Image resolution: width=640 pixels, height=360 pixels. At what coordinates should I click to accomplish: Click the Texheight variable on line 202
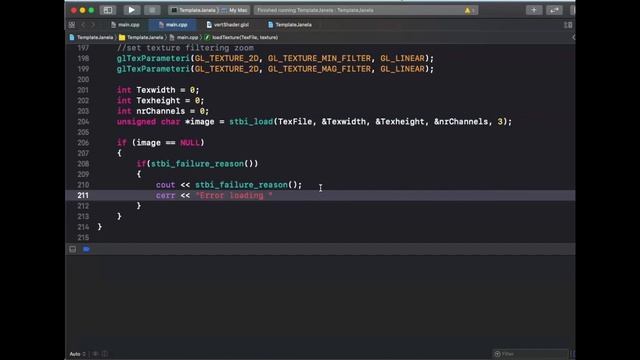click(158, 100)
